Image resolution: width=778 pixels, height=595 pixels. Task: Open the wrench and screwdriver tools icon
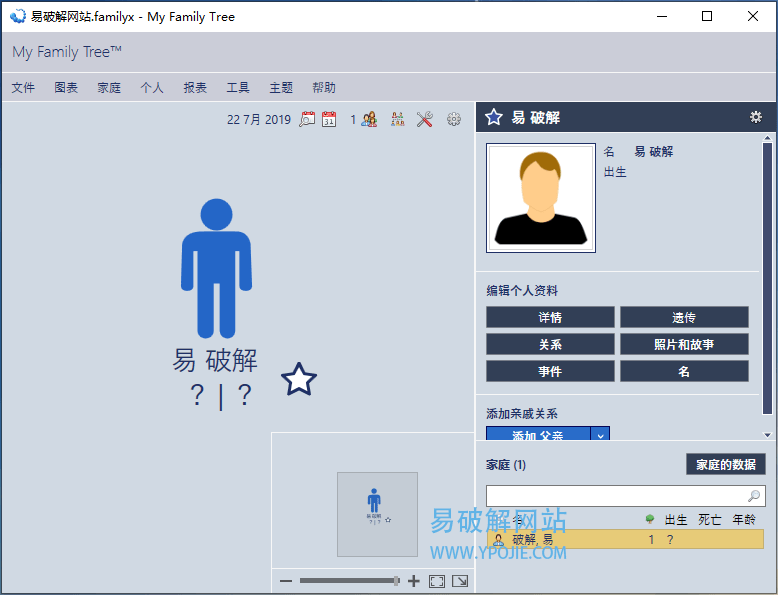(424, 120)
